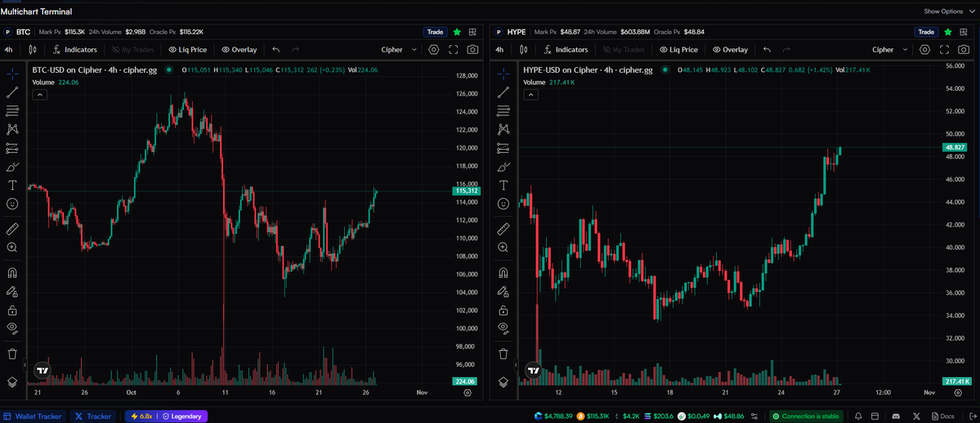This screenshot has width=980, height=423.
Task: Click the 115,312 BTC price label on axis
Action: [x=467, y=191]
